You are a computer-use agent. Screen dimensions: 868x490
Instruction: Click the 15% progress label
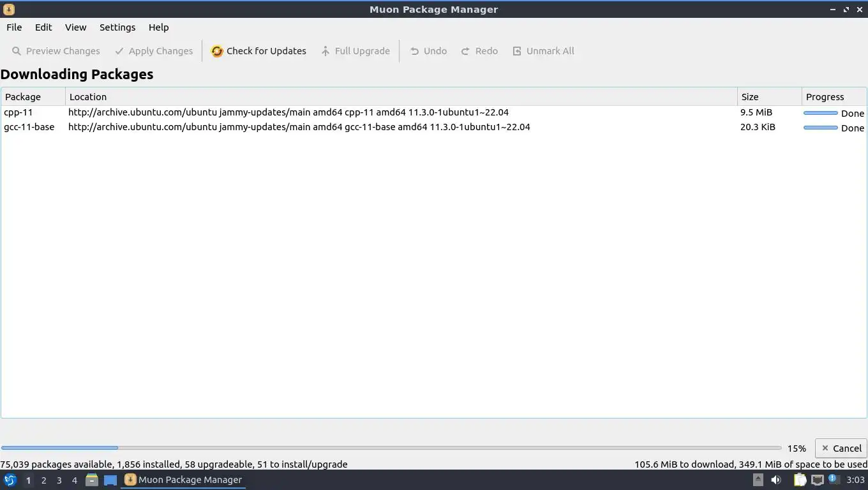coord(797,449)
